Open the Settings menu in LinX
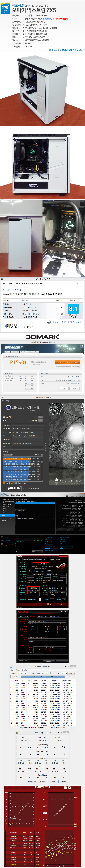This screenshot has height=868, width=85. 18,670
